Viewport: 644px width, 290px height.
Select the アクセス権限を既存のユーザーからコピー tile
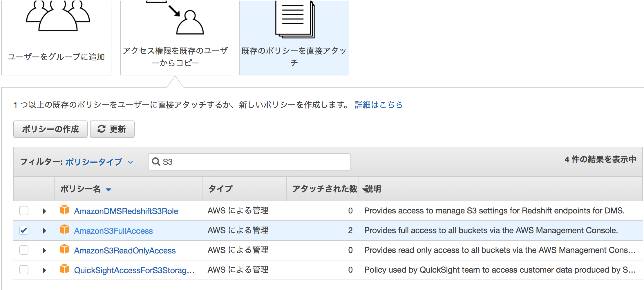[175, 57]
